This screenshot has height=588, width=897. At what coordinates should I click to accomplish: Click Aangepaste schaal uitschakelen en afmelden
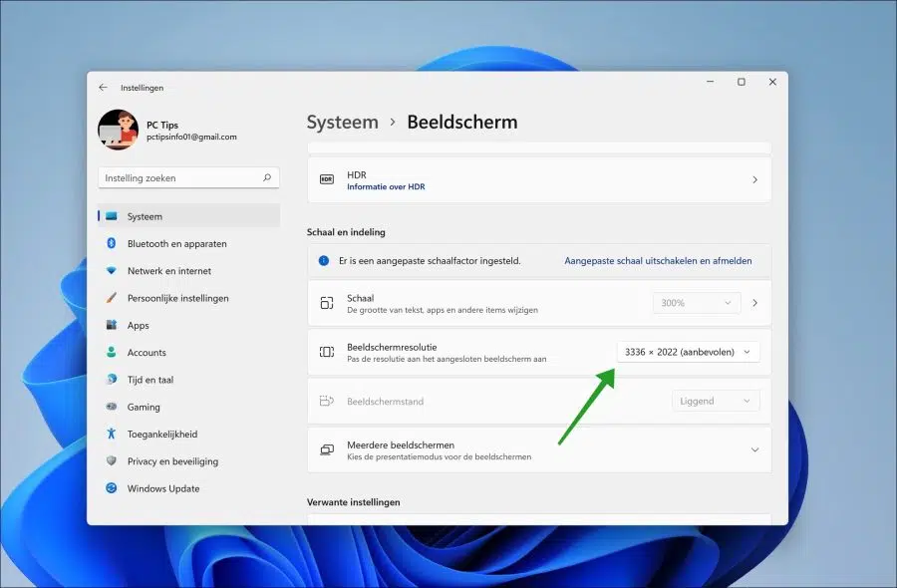tap(658, 261)
